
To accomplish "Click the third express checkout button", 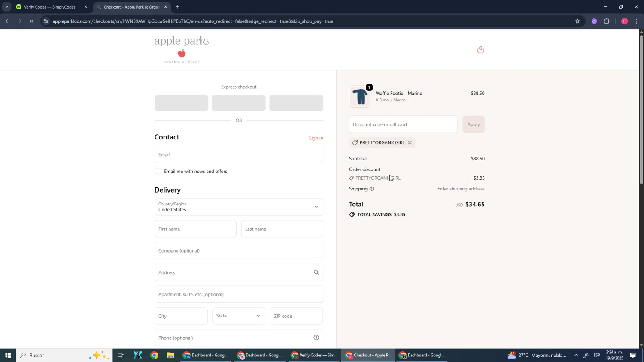I will tap(296, 103).
